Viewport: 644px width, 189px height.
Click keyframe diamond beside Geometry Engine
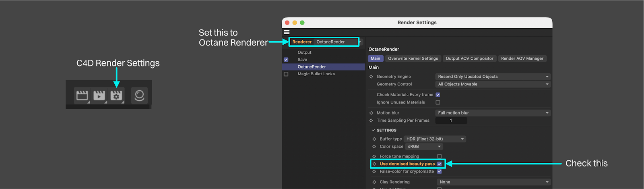click(371, 77)
